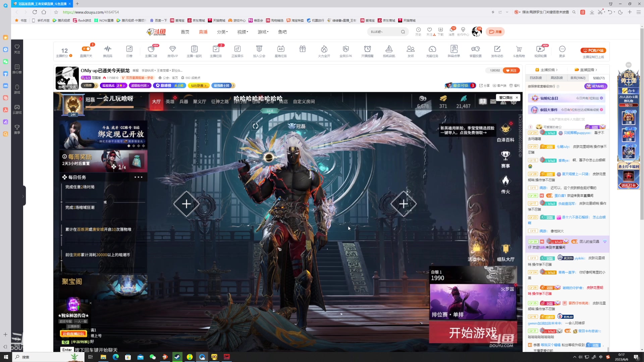Click the 福利 welfare link
This screenshot has width=644, height=362.
point(514,85)
